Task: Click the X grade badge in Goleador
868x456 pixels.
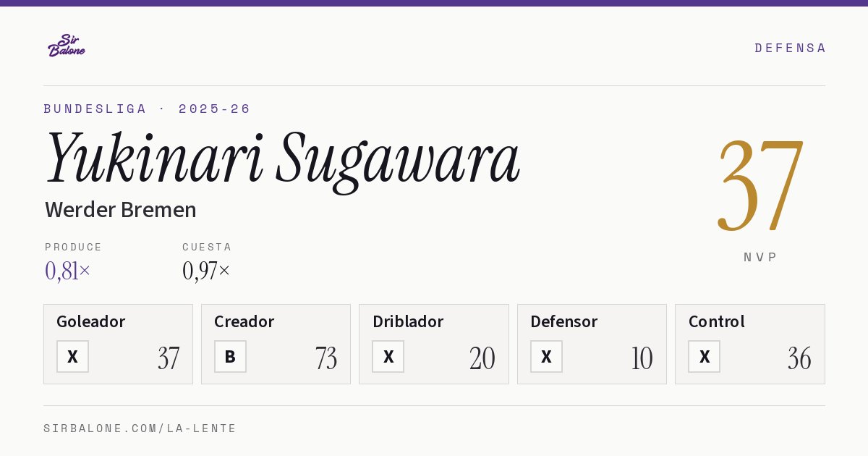Action: (x=72, y=356)
